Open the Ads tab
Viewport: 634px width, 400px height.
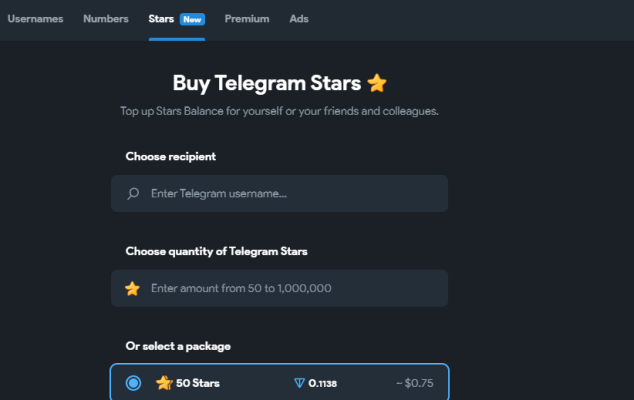tap(299, 19)
